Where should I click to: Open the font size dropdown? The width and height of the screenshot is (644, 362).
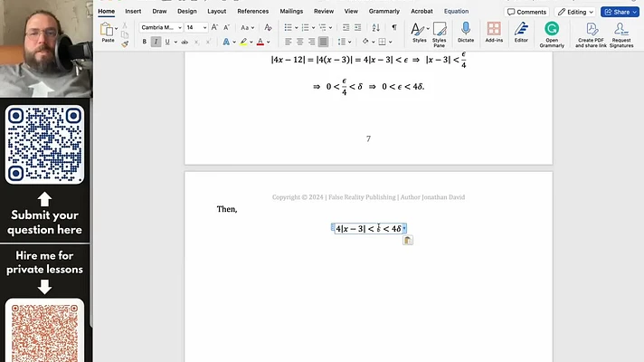click(204, 27)
